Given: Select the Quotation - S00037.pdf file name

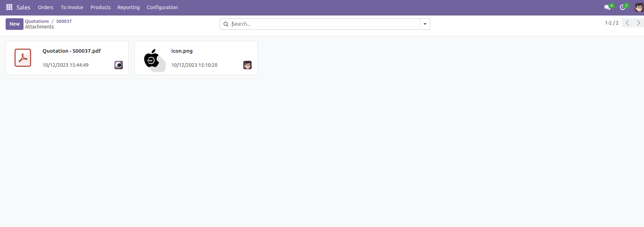Looking at the screenshot, I should tap(72, 51).
